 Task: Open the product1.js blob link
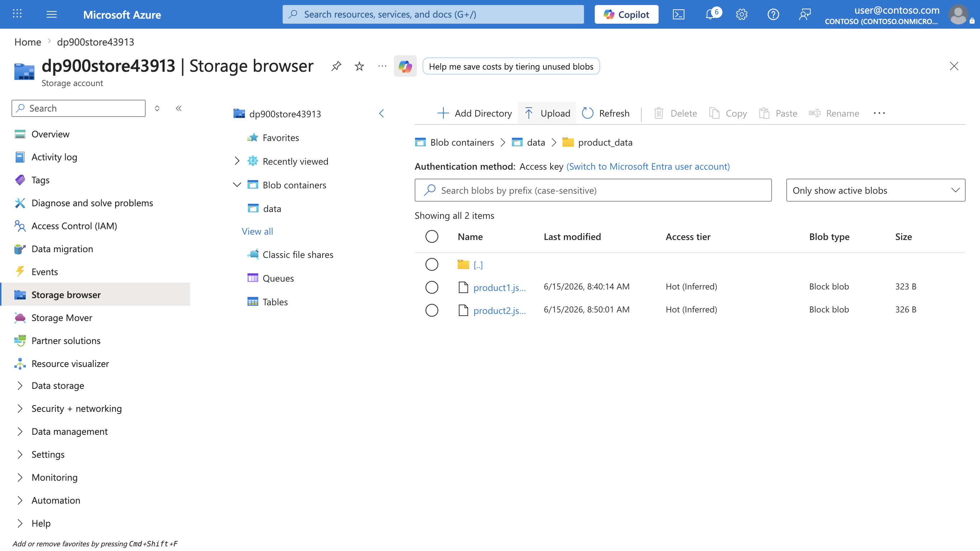pos(499,287)
